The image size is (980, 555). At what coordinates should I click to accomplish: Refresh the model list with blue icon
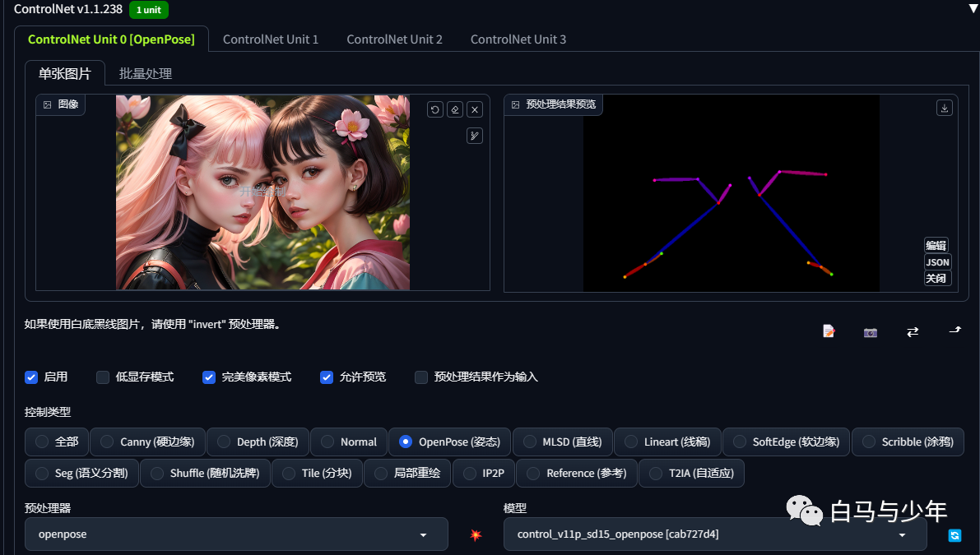(x=954, y=535)
